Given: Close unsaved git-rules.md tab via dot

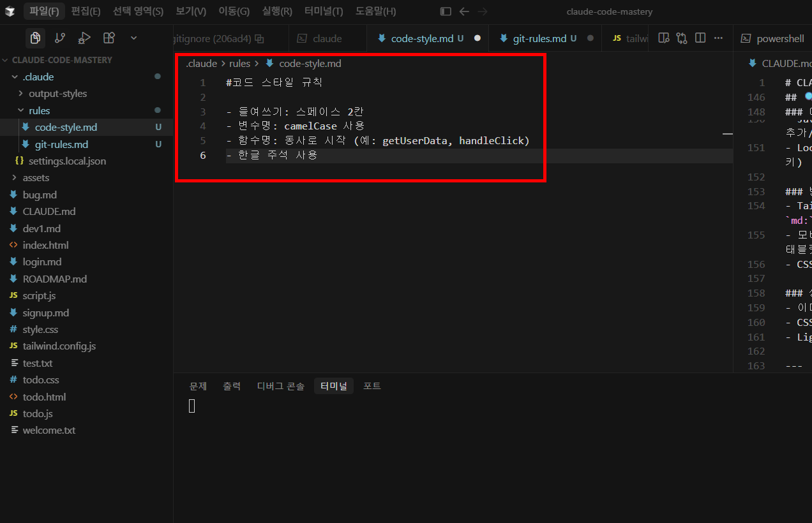Looking at the screenshot, I should pyautogui.click(x=590, y=38).
